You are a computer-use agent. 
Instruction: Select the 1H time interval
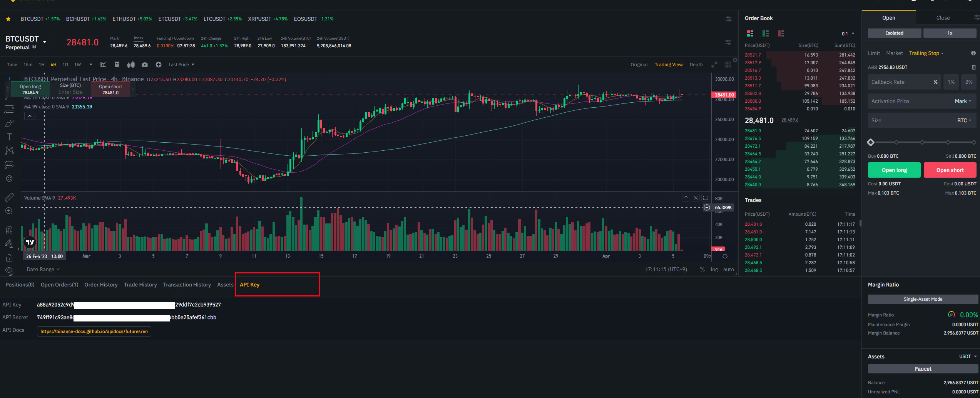(42, 65)
